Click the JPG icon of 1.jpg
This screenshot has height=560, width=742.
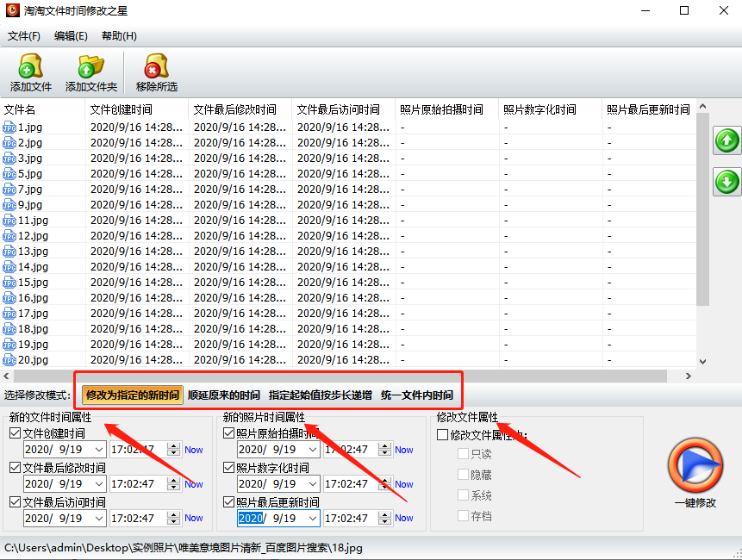(9, 128)
